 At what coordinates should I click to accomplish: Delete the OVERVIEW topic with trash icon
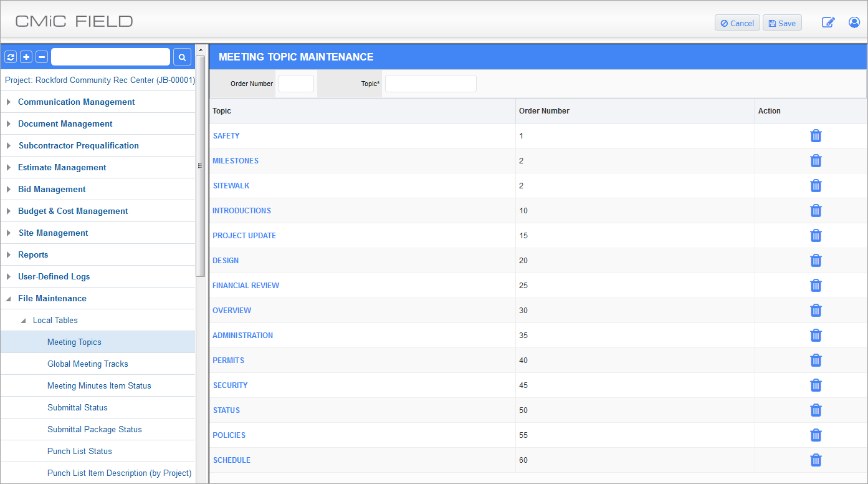tap(816, 311)
